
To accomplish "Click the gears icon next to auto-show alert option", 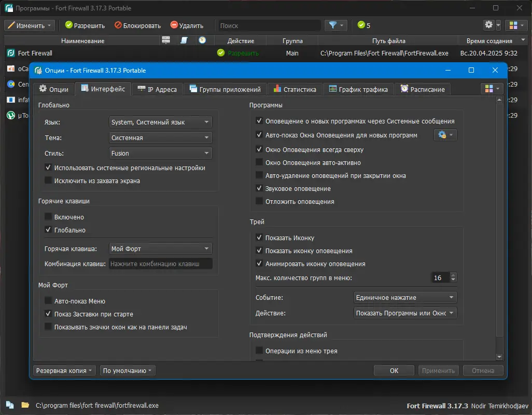I will pos(442,134).
